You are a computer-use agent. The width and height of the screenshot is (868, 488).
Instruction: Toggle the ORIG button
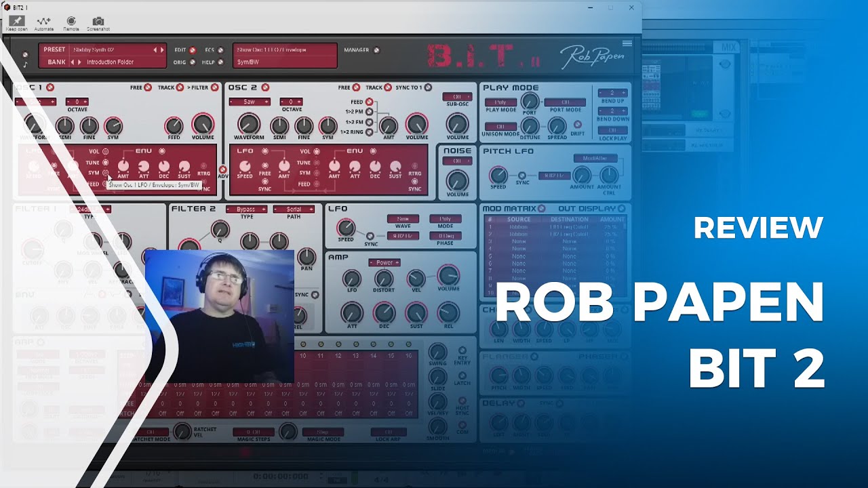pos(193,62)
